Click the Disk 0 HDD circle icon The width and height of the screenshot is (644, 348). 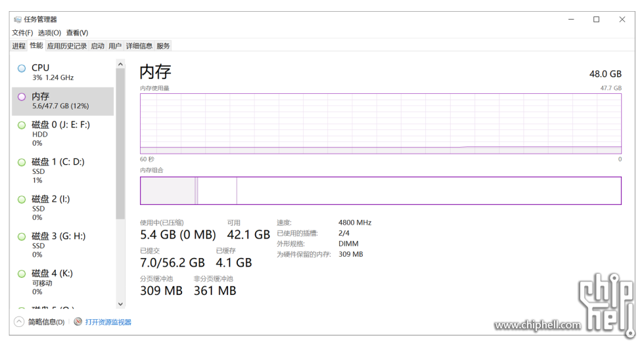tap(22, 125)
